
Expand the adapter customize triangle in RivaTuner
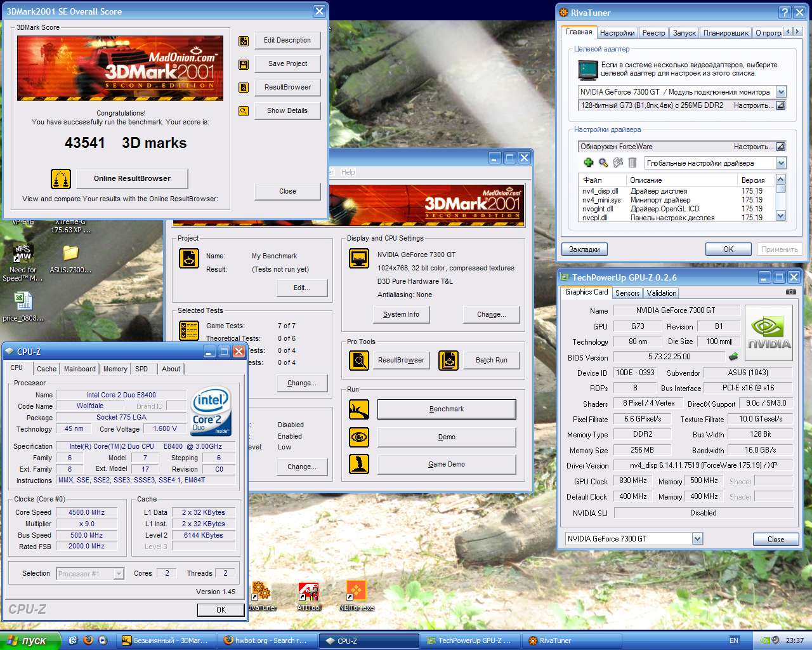(781, 105)
